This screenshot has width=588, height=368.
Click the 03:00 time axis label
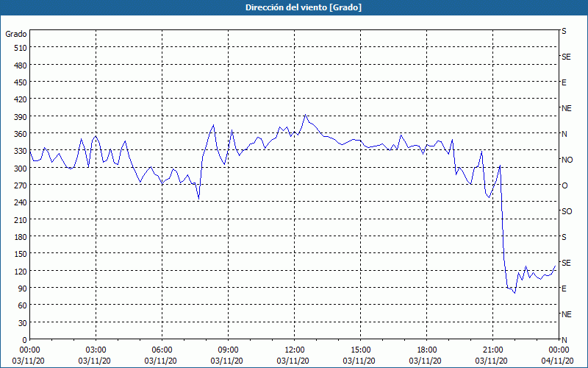96,350
